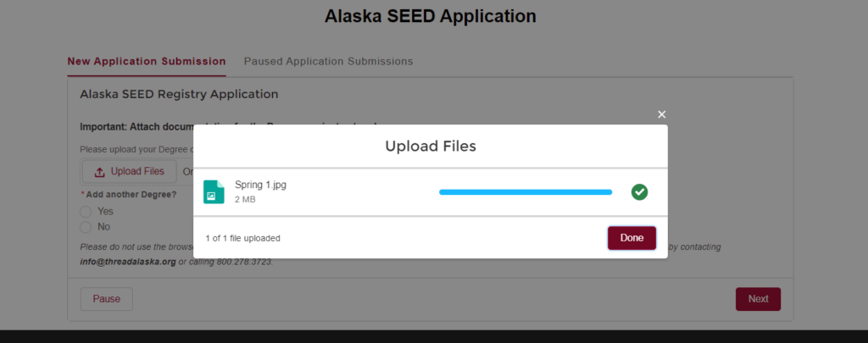Click the Upload Files dialog title

431,146
